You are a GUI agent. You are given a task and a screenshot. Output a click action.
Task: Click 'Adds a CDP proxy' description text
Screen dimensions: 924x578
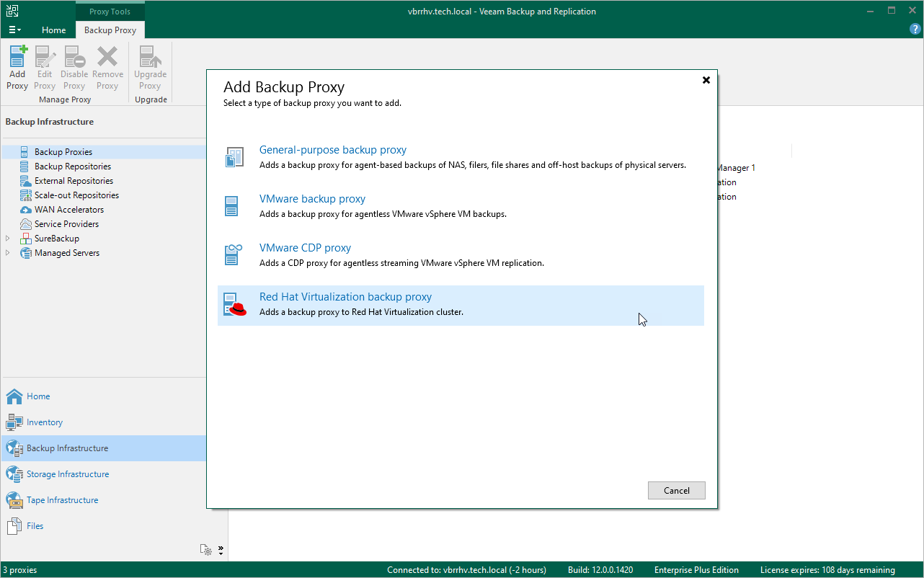[x=401, y=263]
